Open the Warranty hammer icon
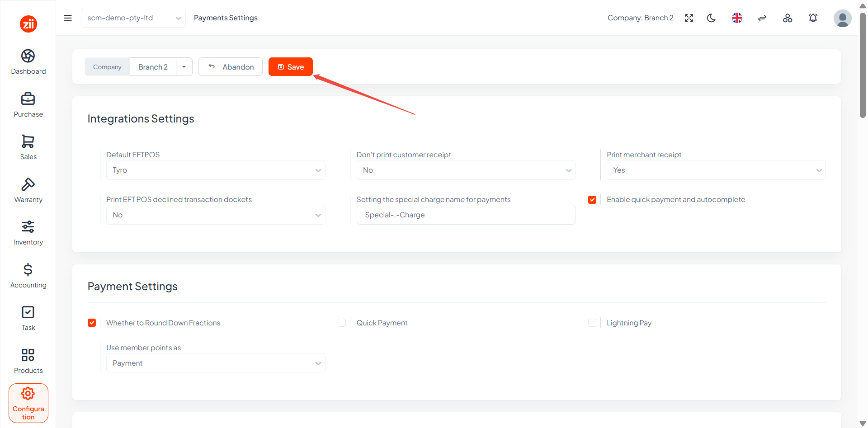The width and height of the screenshot is (868, 428). [x=28, y=184]
